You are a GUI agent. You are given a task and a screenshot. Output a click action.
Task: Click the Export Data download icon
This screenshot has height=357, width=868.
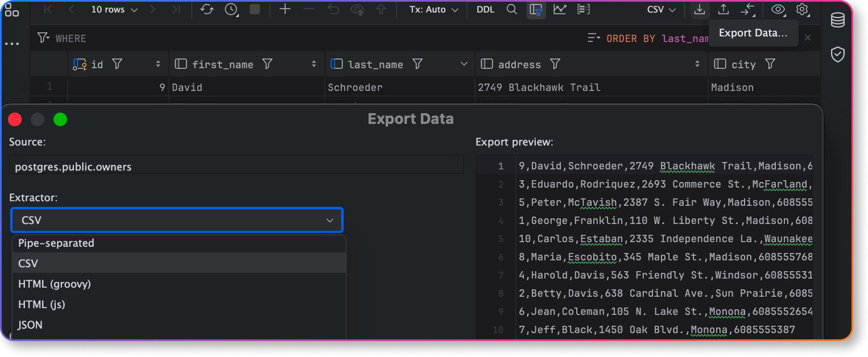click(700, 10)
